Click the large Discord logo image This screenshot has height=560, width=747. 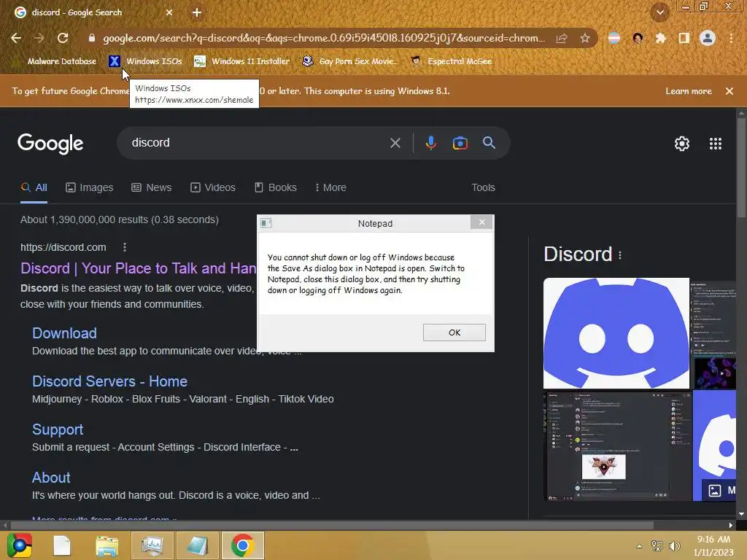pos(616,333)
